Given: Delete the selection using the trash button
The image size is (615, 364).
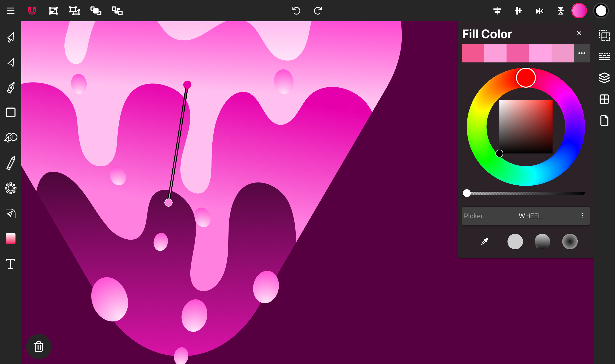Looking at the screenshot, I should (x=38, y=347).
